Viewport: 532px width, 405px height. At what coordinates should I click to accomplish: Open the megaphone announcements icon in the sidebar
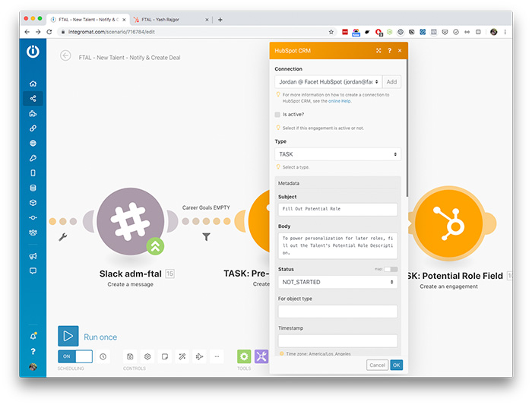[x=33, y=256]
